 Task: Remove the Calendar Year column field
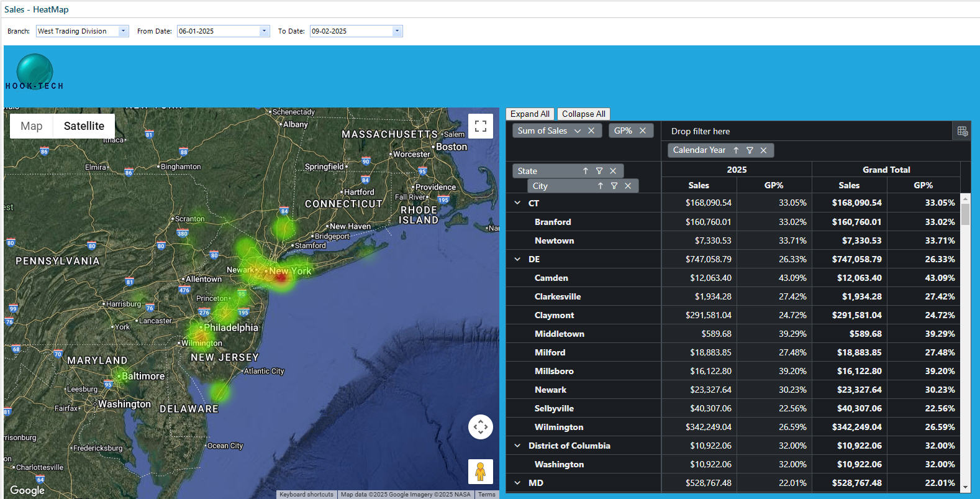[x=763, y=150]
